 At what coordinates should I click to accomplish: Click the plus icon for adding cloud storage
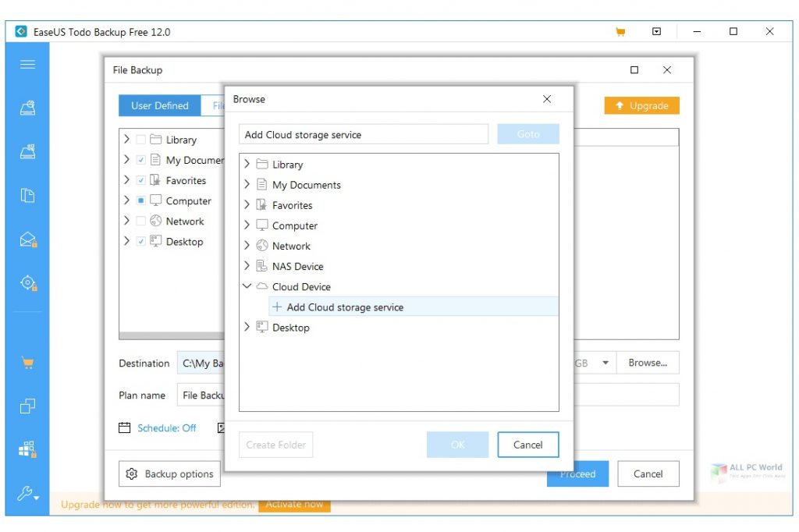point(277,307)
